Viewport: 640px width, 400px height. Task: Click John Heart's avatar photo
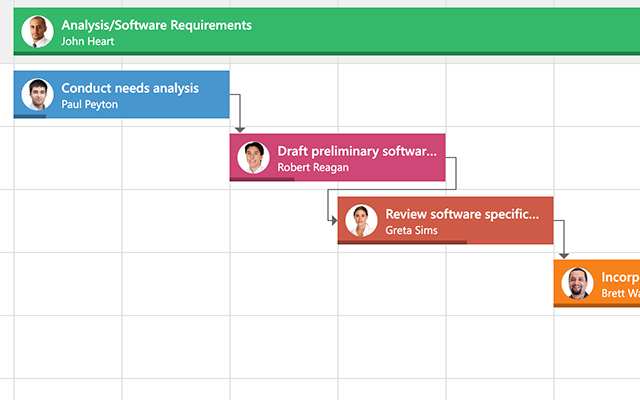click(x=38, y=31)
